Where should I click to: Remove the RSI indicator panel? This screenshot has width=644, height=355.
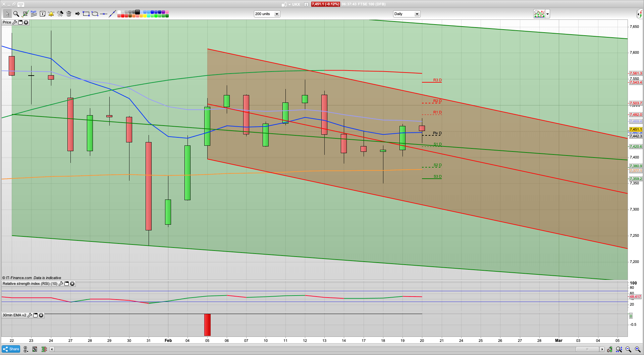click(72, 284)
